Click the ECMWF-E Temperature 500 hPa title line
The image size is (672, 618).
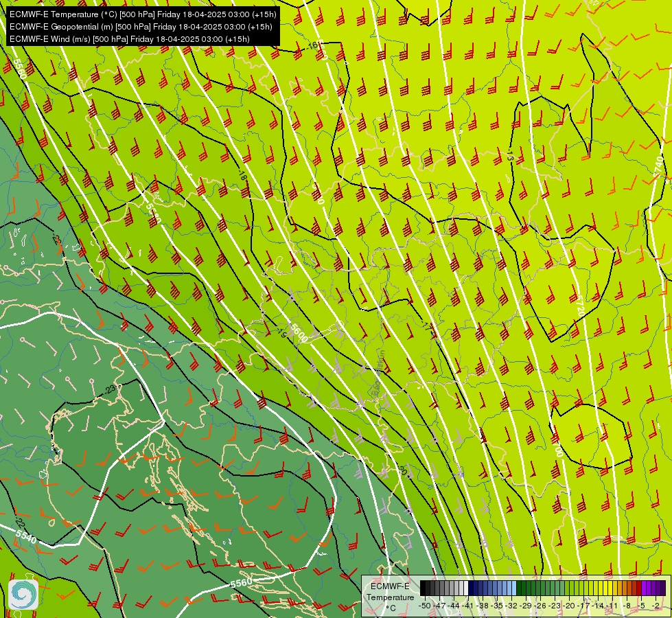point(143,14)
